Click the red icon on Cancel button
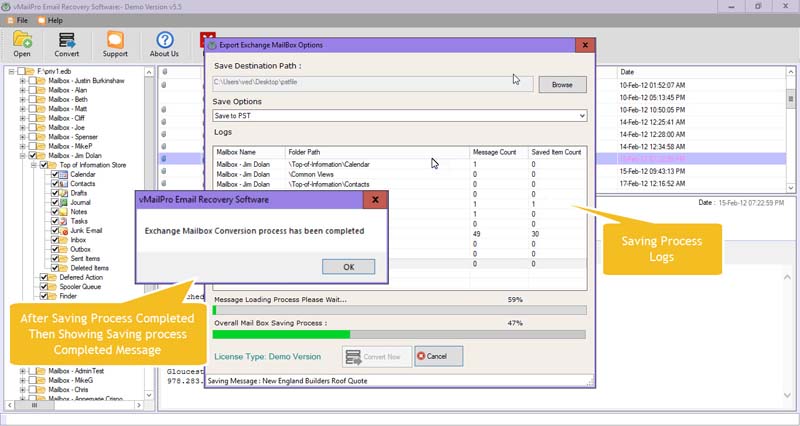 [421, 356]
